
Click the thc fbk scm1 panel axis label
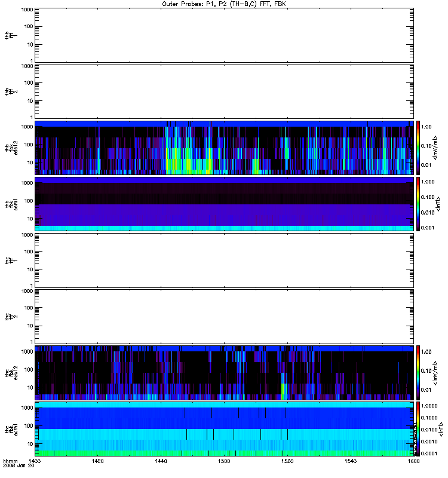[11, 429]
